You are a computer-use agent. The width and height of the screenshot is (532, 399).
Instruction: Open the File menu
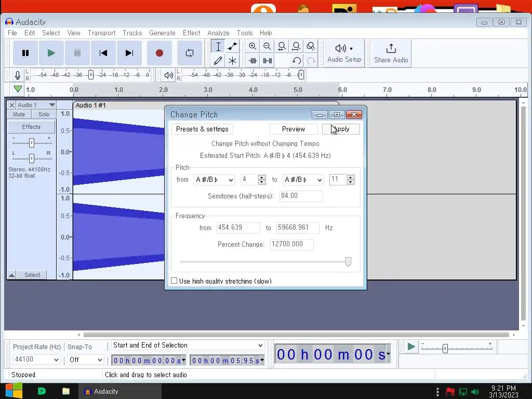[x=12, y=33]
